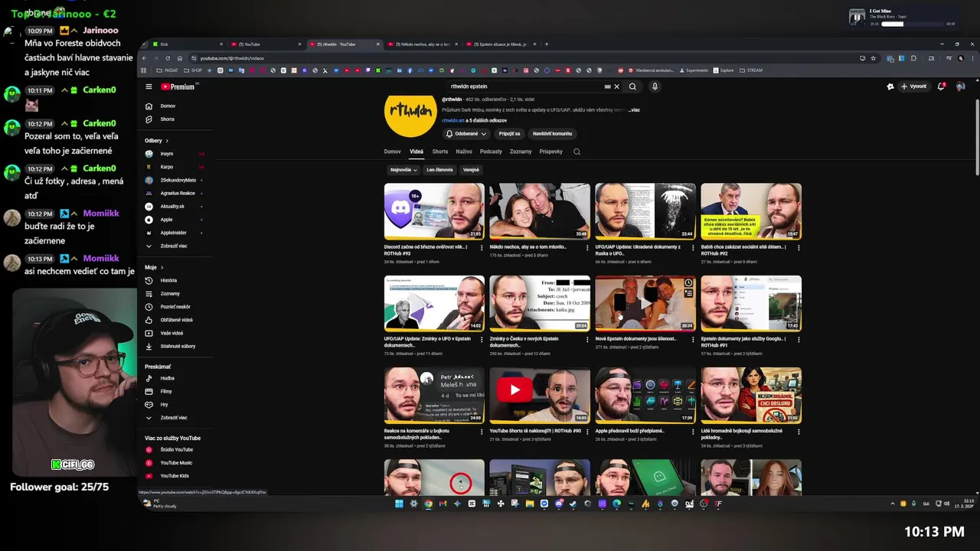Viewport: 980px width, 551px height.
Task: Open YouTube Music link
Action: (x=176, y=463)
